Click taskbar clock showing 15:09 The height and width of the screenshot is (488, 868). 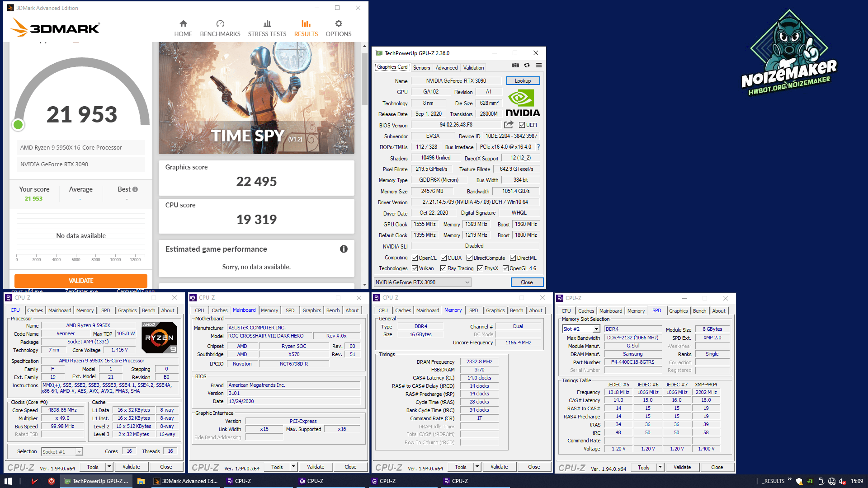coord(857,481)
